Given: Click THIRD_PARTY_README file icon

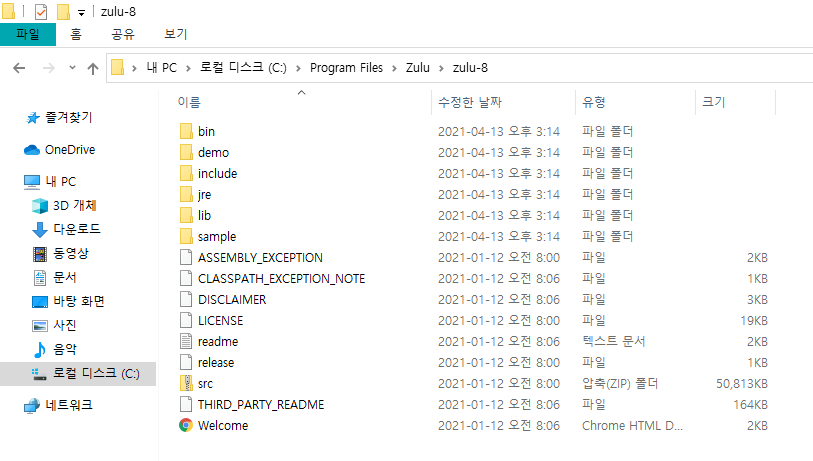Looking at the screenshot, I should tap(186, 404).
